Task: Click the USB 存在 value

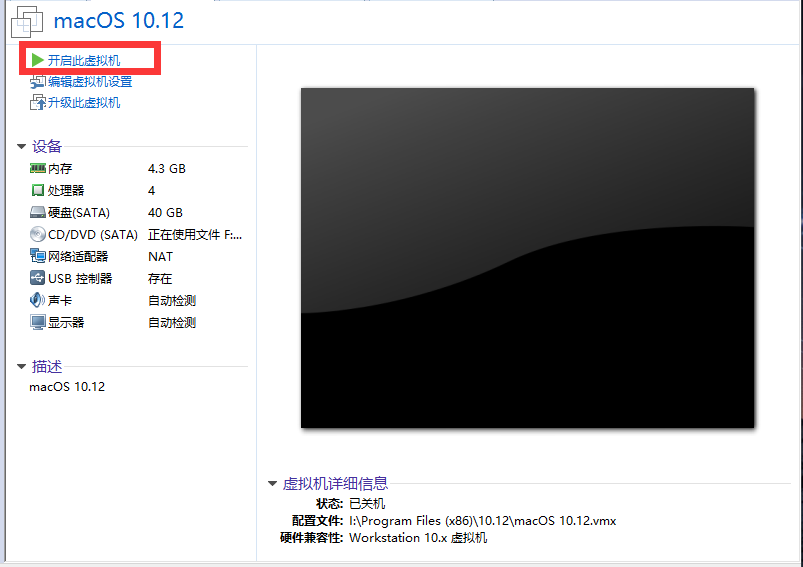Action: pos(160,279)
